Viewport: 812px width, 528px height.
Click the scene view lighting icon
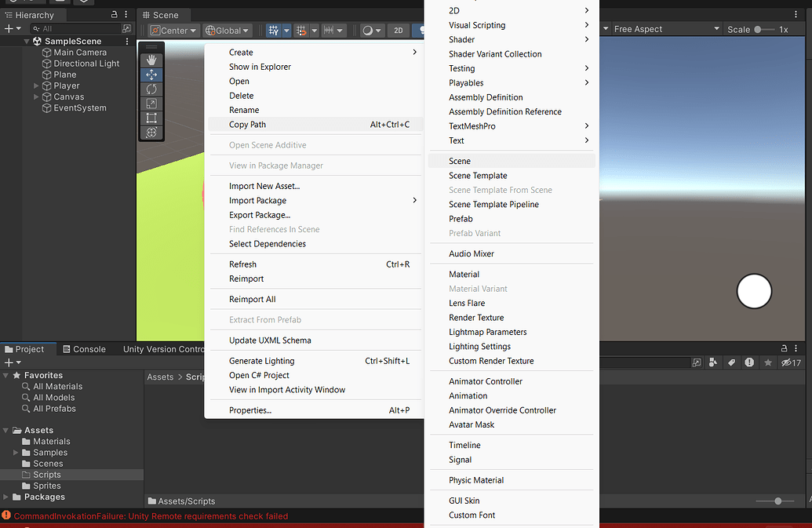coord(369,30)
